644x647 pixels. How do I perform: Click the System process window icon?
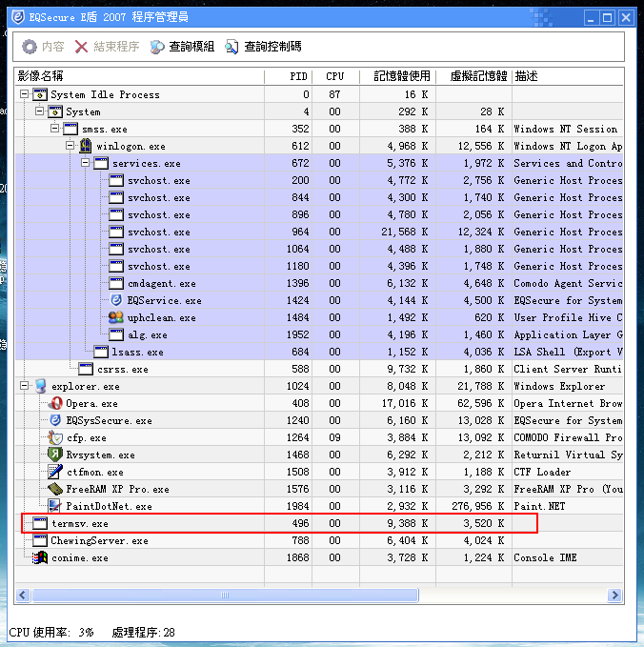coord(55,111)
